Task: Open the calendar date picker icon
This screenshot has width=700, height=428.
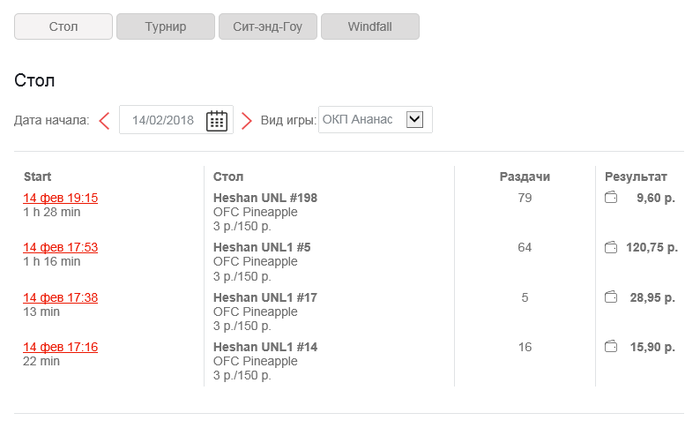Action: pos(217,121)
